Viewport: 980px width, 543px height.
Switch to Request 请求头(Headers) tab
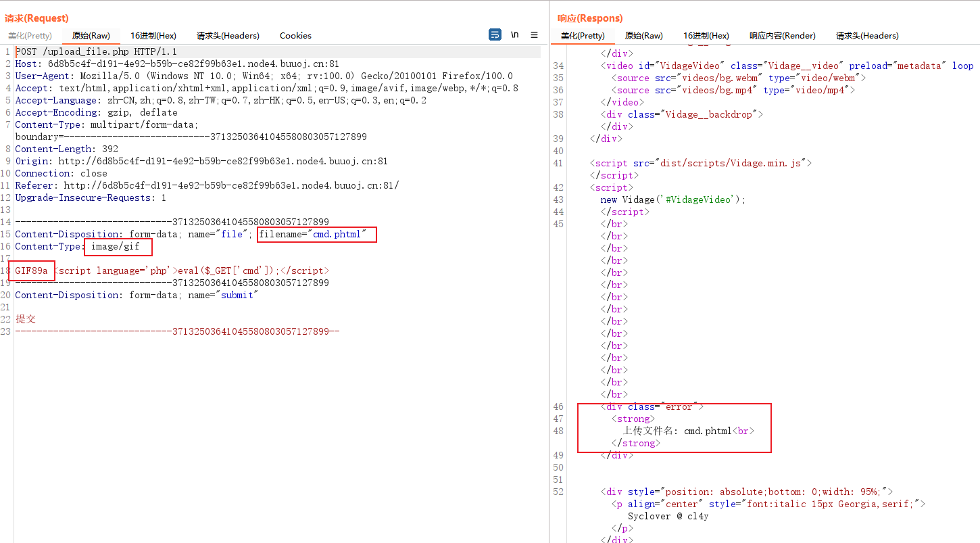point(228,36)
